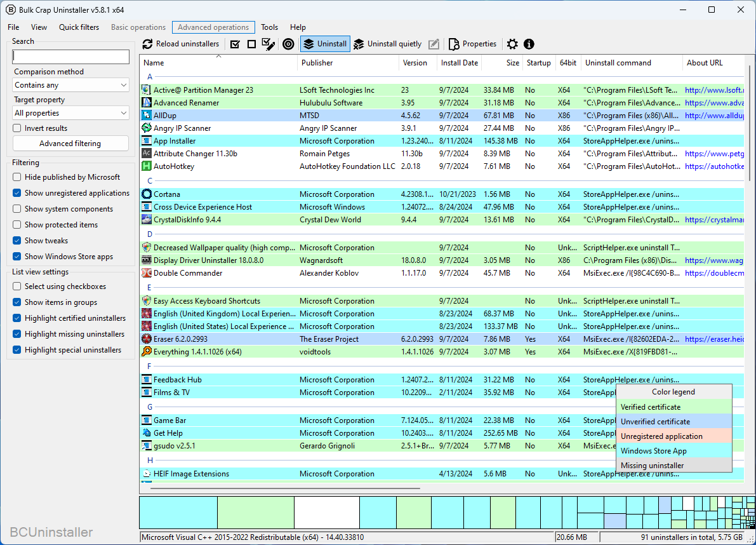Click the Display Driver Uninstaller icon
This screenshot has height=545, width=756.
tap(147, 260)
